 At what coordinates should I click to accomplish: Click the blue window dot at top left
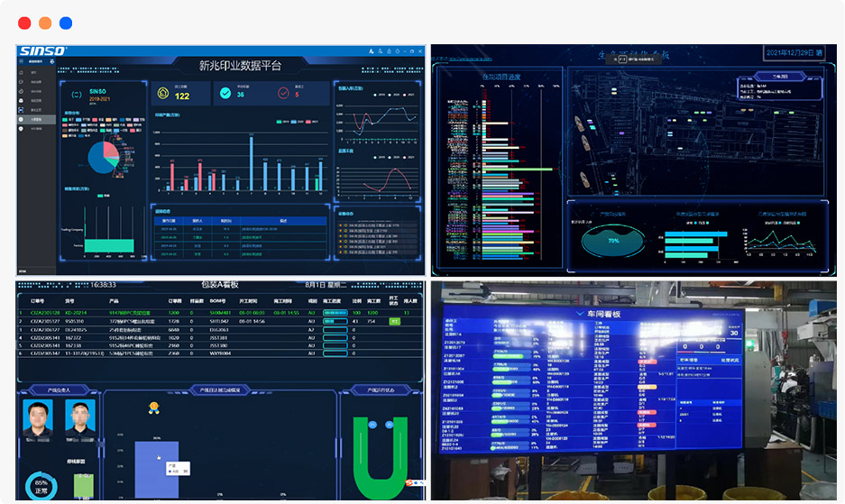[x=66, y=23]
